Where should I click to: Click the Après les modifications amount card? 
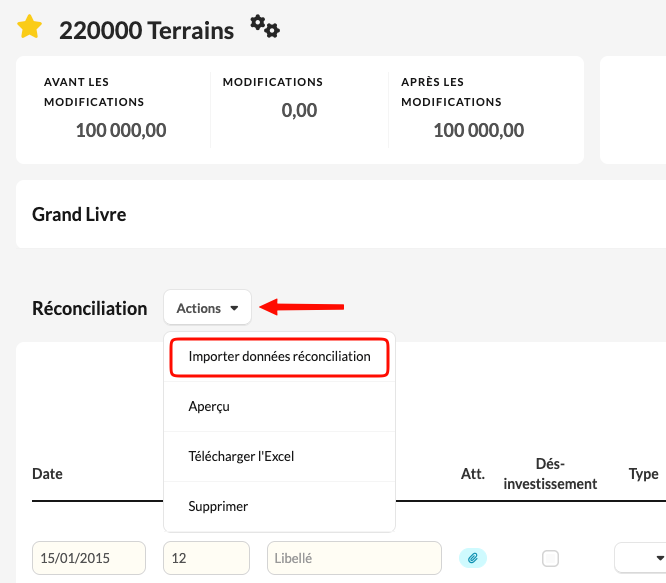point(478,110)
